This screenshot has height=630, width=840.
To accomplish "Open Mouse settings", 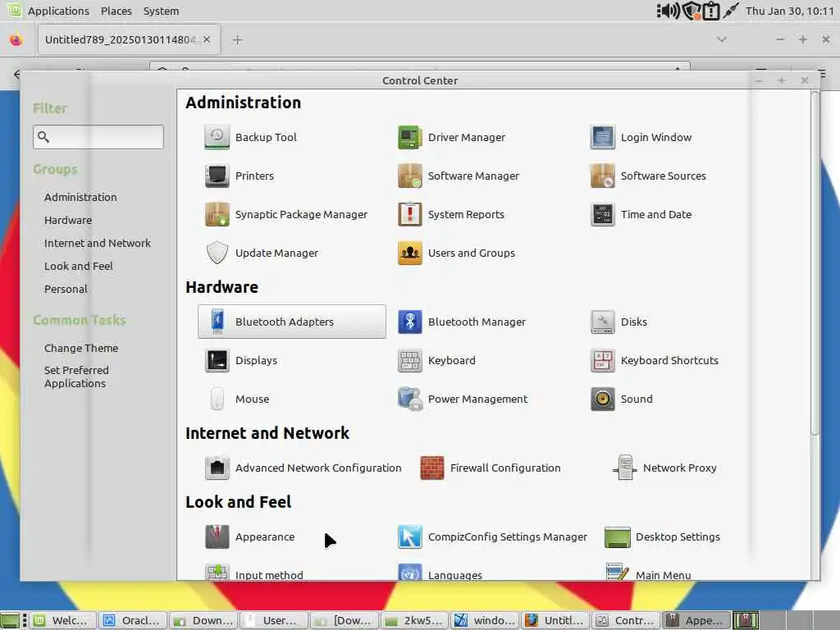I will [237, 399].
